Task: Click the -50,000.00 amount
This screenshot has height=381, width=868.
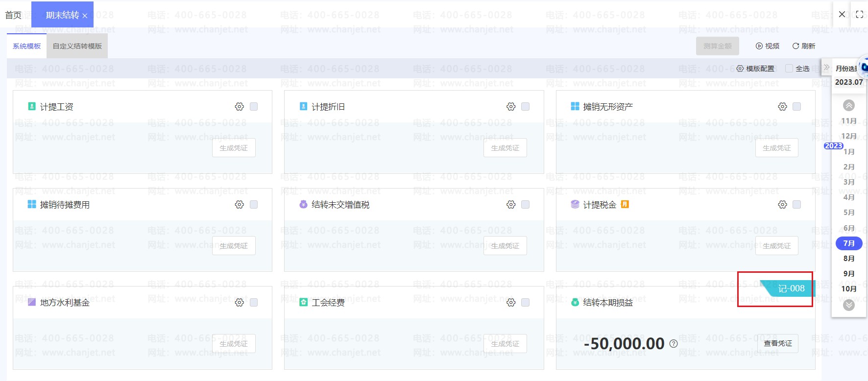Action: (624, 344)
